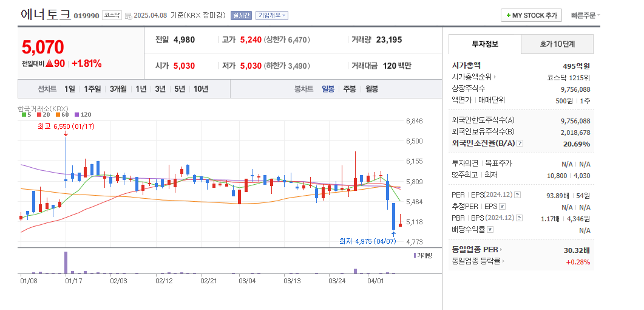Image resolution: width=644 pixels, height=310 pixels.
Task: Click the help icon beside PBR BPS(2024.12)
Action: pyautogui.click(x=520, y=218)
